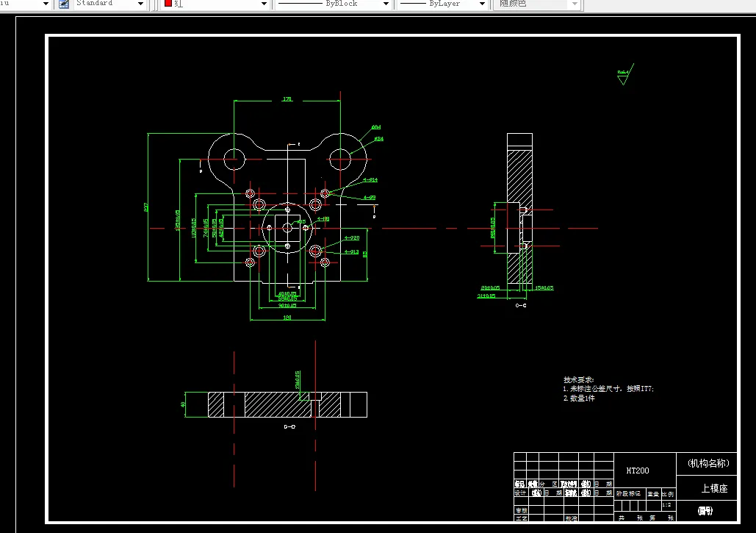Screen dimensions: 756x533
Task: Expand the leftmost toolbar dropdown arrow
Action: click(46, 4)
